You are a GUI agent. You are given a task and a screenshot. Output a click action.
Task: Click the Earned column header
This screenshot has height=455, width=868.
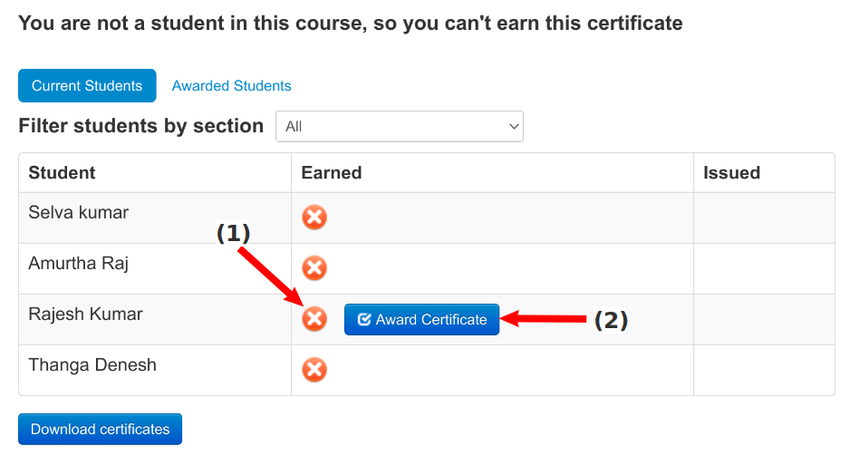pos(332,172)
